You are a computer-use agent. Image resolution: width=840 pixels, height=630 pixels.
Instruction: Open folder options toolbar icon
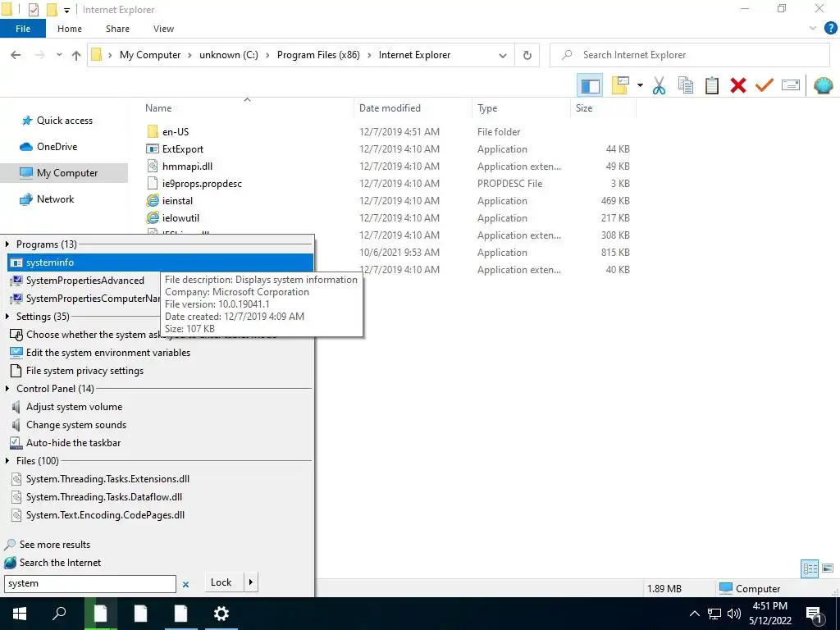tap(620, 85)
